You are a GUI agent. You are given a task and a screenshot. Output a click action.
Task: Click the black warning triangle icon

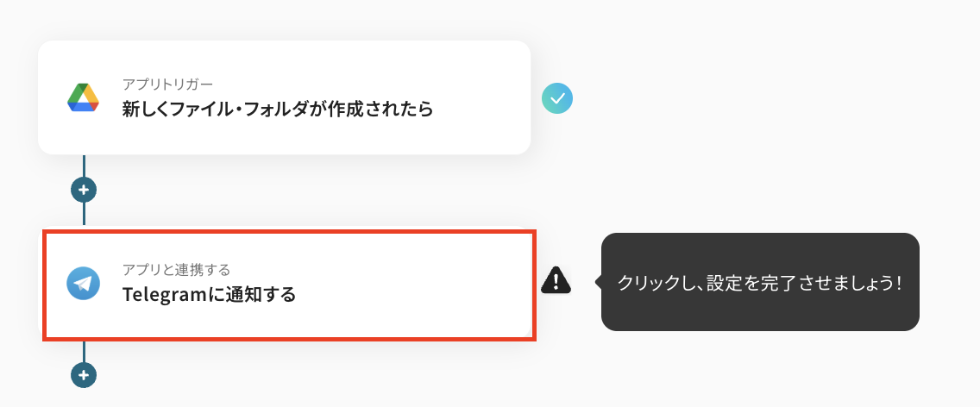[x=556, y=280]
